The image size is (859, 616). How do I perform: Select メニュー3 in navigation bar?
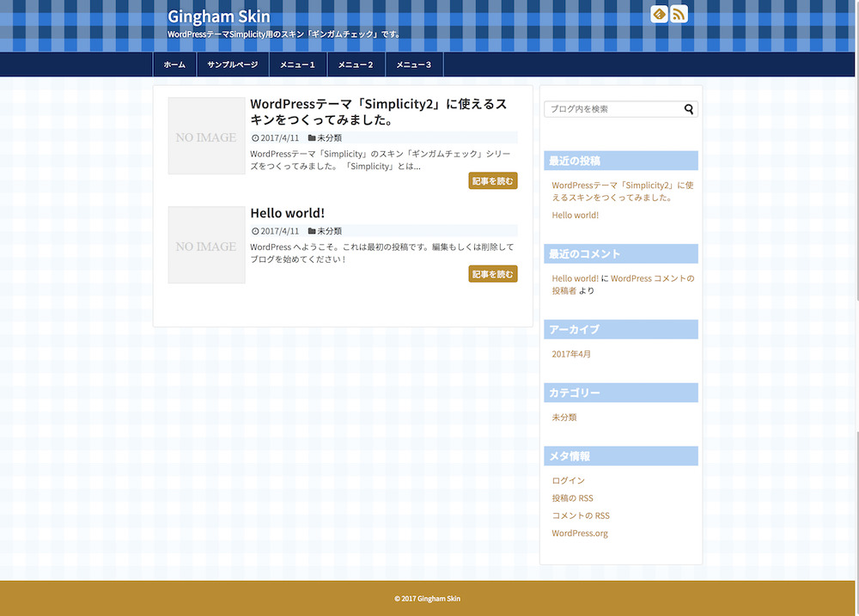point(414,65)
